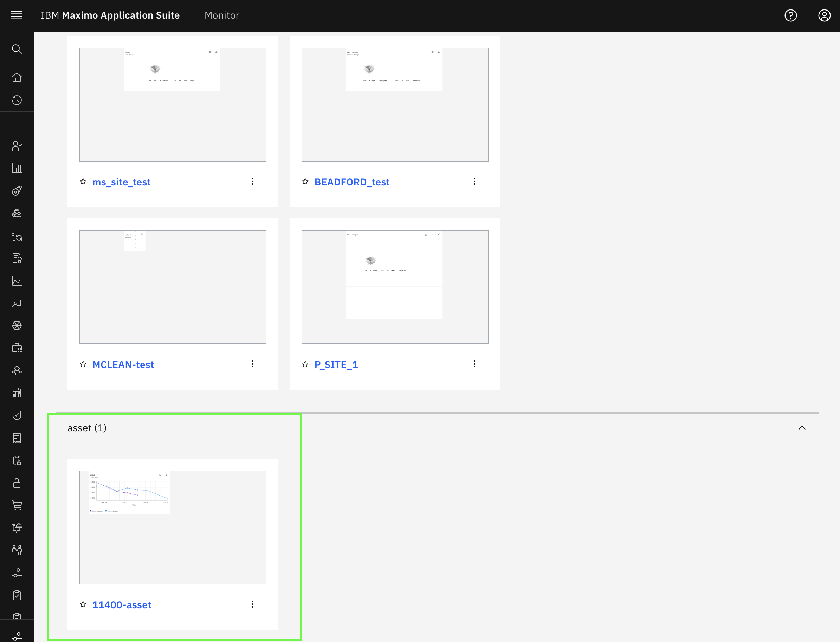Screen dimensions: 840x642
Task: Open overflow menu for ms_site_test
Action: (252, 182)
